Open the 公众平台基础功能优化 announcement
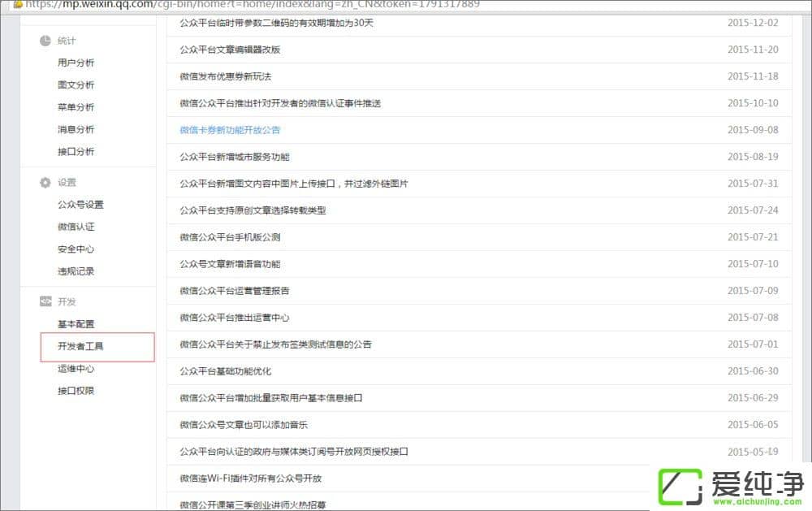 (x=225, y=371)
